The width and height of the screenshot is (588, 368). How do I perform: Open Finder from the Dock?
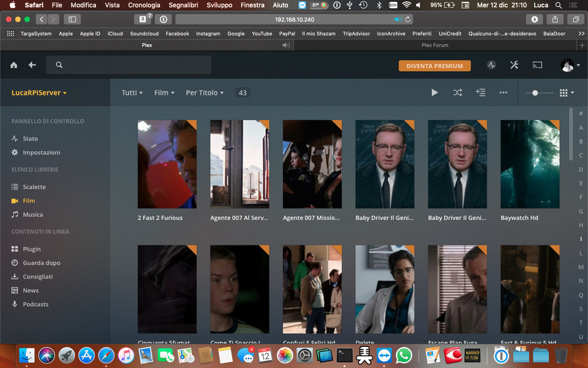[26, 355]
